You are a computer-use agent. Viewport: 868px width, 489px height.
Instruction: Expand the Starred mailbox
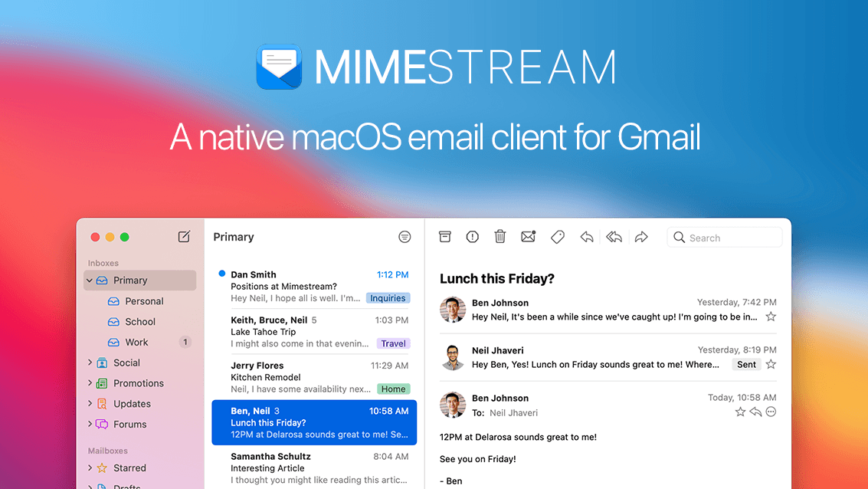(90, 468)
